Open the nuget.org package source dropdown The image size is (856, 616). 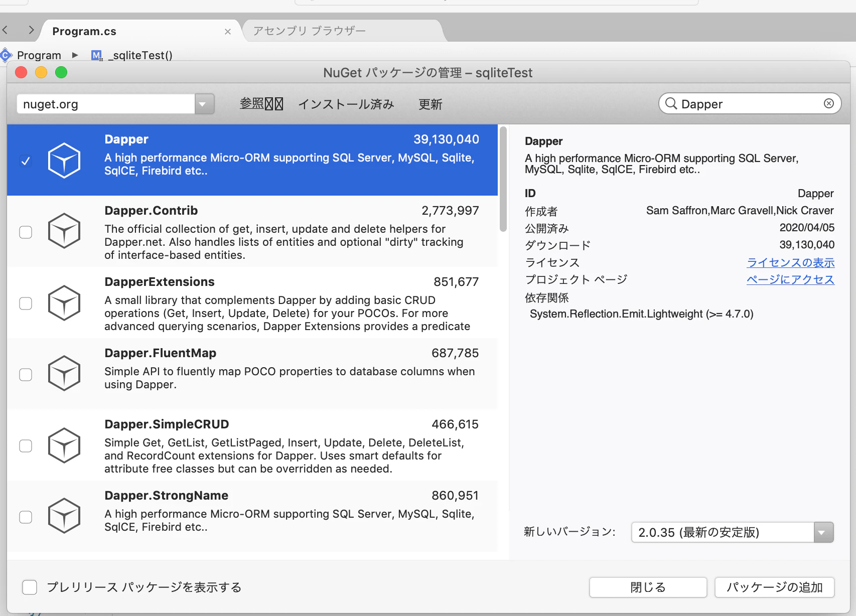tap(204, 104)
